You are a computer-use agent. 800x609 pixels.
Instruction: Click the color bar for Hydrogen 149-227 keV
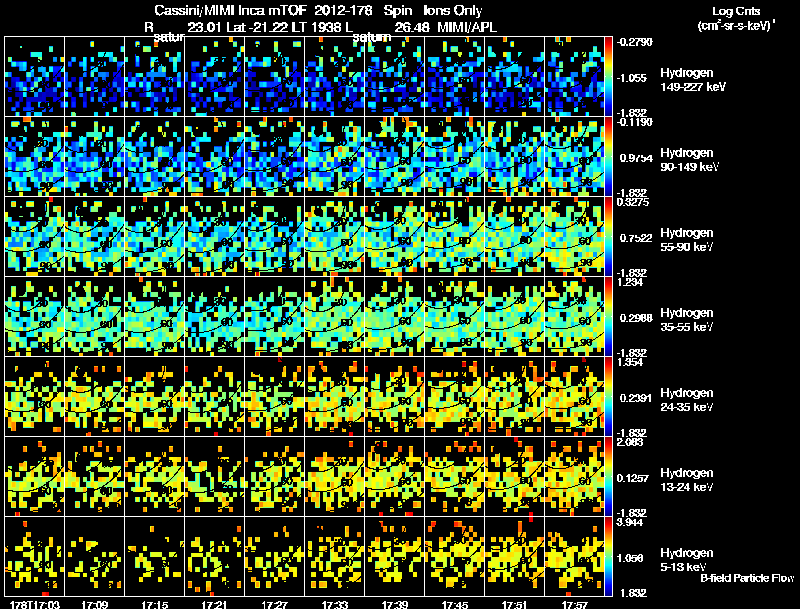coord(608,77)
